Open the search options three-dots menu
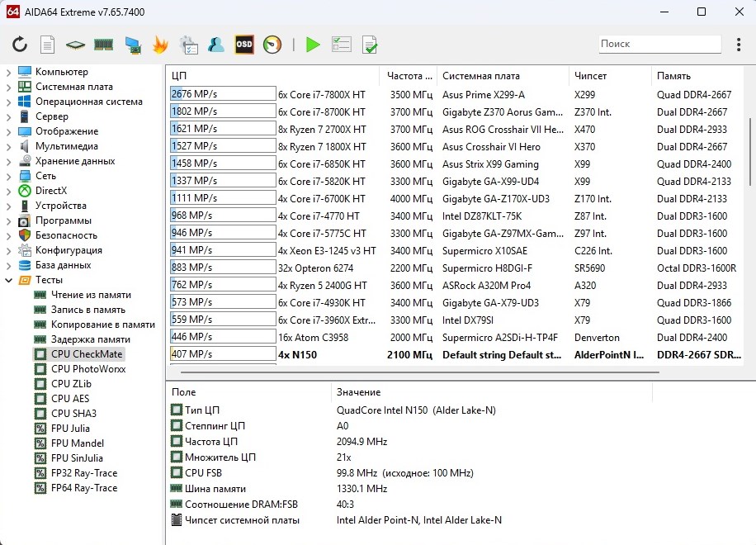Screen dimensions: 756x545 (737, 45)
